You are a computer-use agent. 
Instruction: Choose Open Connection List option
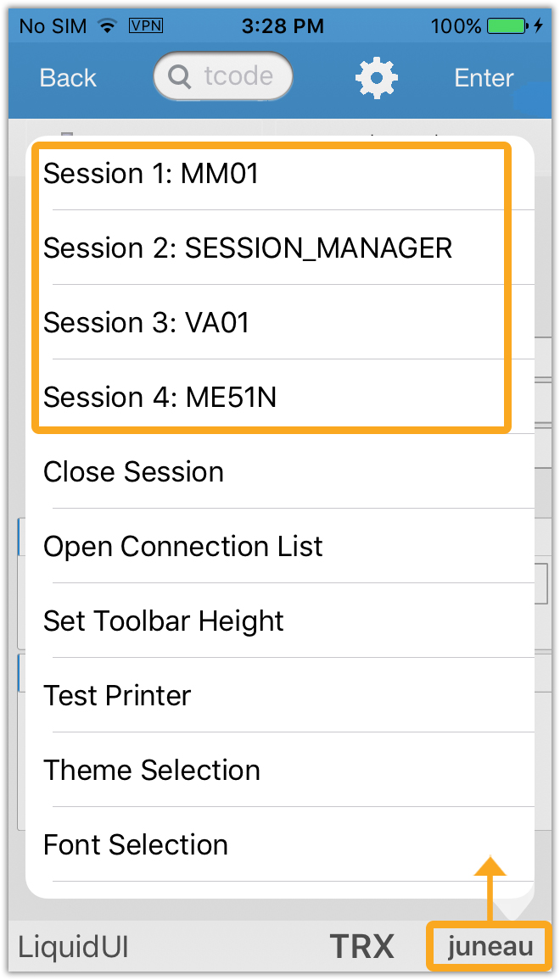point(182,547)
